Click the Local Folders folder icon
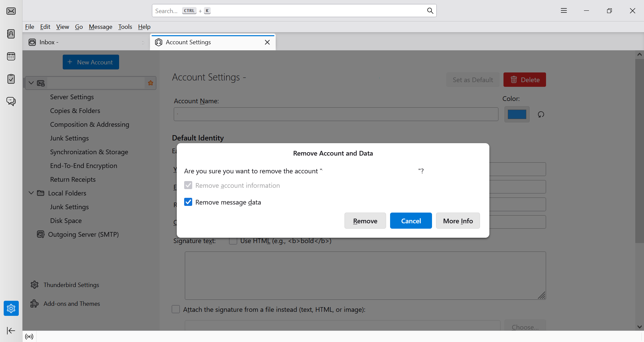Viewport: 644px width, 342px height. 41,193
